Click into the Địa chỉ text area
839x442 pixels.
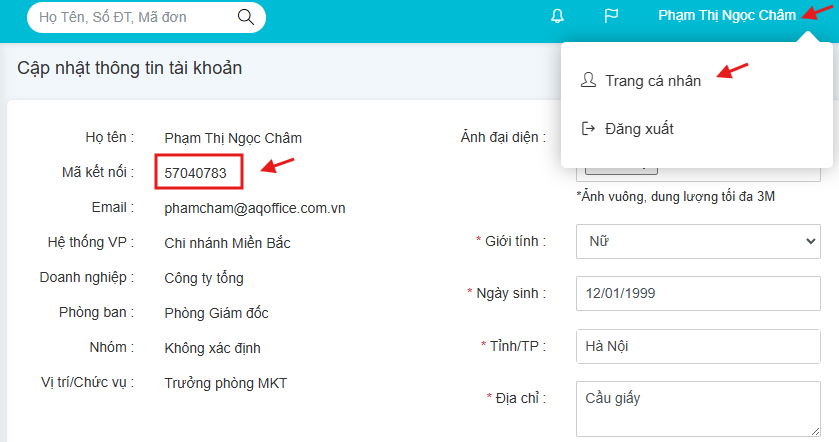coord(697,408)
